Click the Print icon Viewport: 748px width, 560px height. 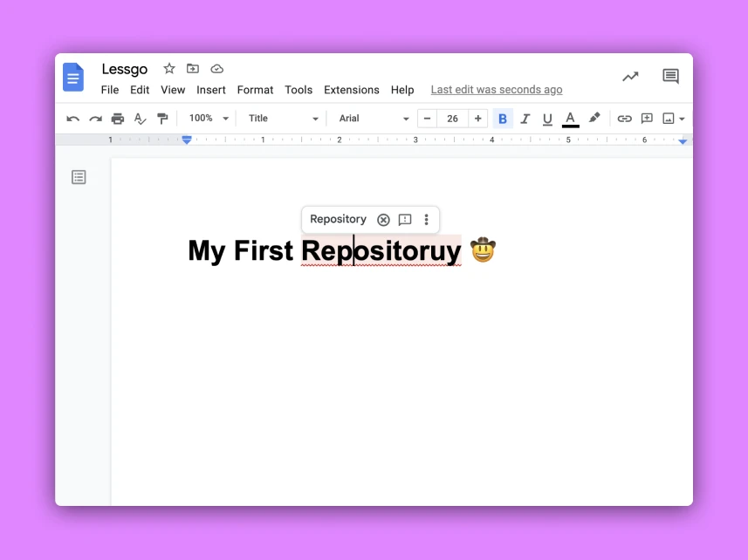118,118
